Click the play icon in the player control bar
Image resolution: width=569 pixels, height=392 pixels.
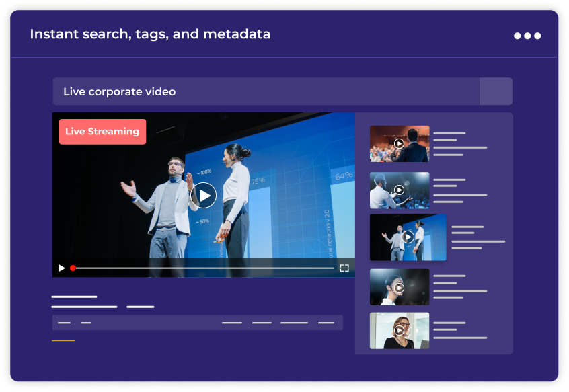coord(61,268)
